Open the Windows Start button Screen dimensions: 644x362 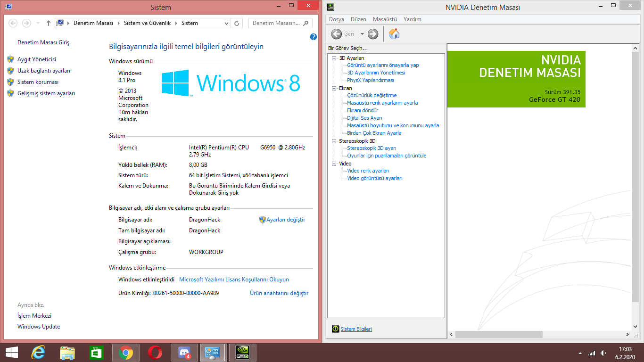[12, 353]
